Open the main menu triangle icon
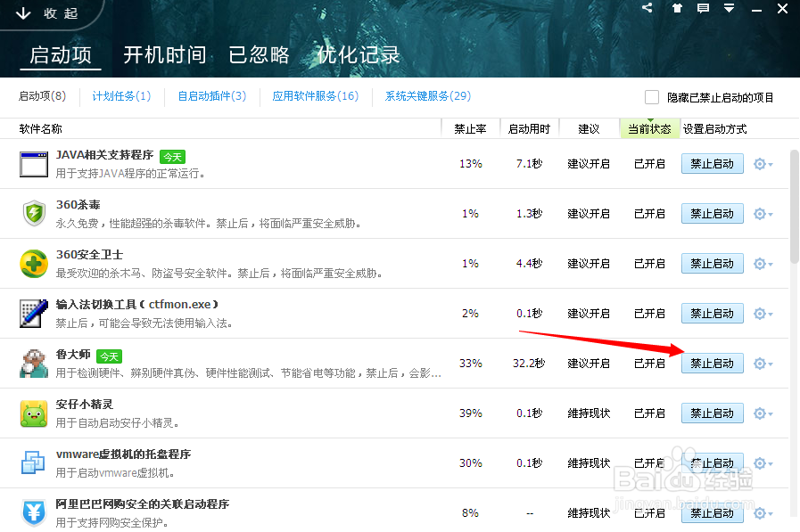Screen dimensions: 800x532 [729, 8]
